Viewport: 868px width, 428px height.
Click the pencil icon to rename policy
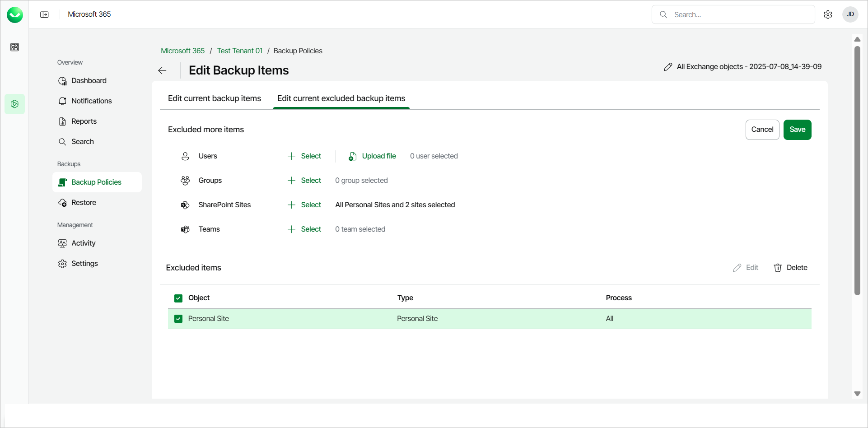(668, 67)
